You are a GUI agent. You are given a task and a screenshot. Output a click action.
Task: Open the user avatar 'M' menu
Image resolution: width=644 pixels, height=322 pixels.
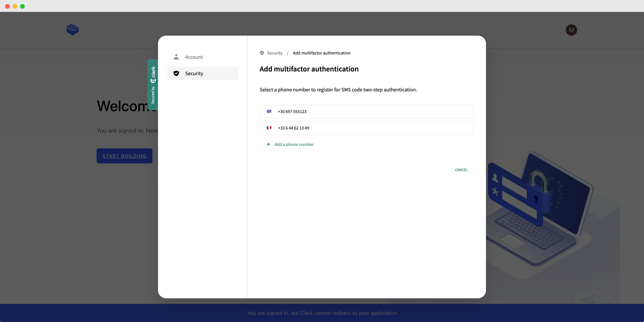pos(571,30)
